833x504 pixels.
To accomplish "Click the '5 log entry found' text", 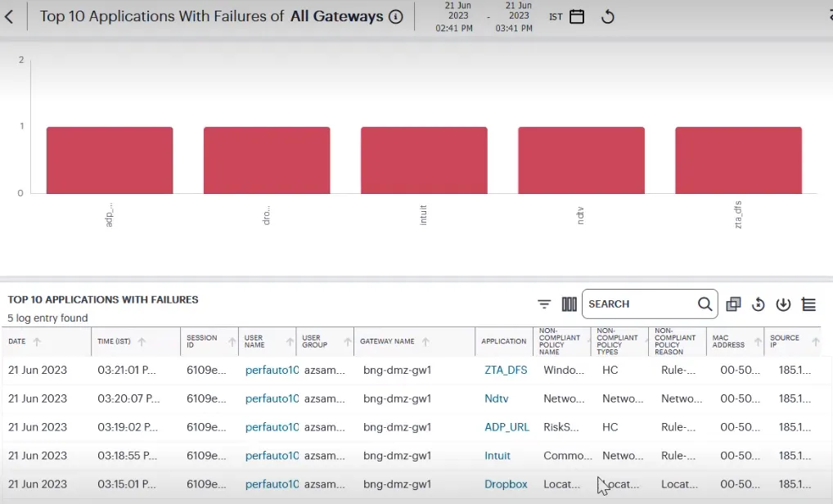I will click(47, 318).
